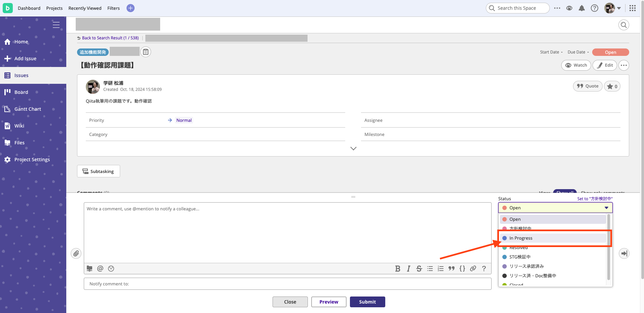The width and height of the screenshot is (644, 313).
Task: Open the Projects menu
Action: point(54,8)
